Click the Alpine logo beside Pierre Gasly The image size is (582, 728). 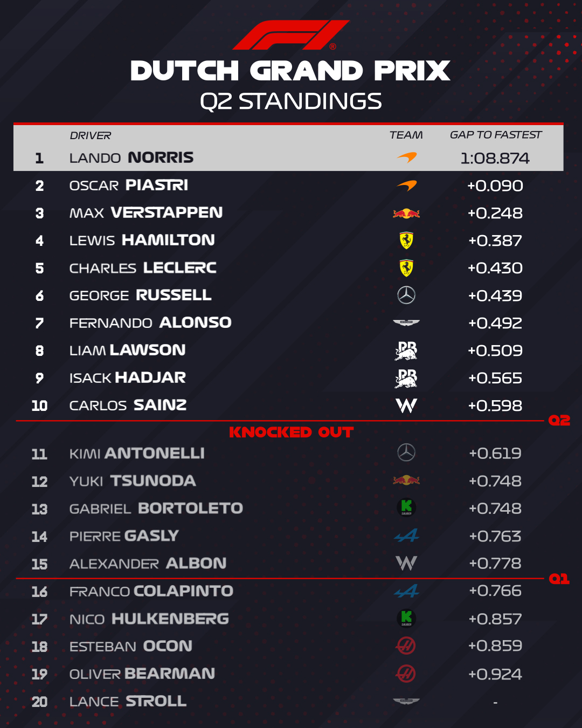click(406, 536)
